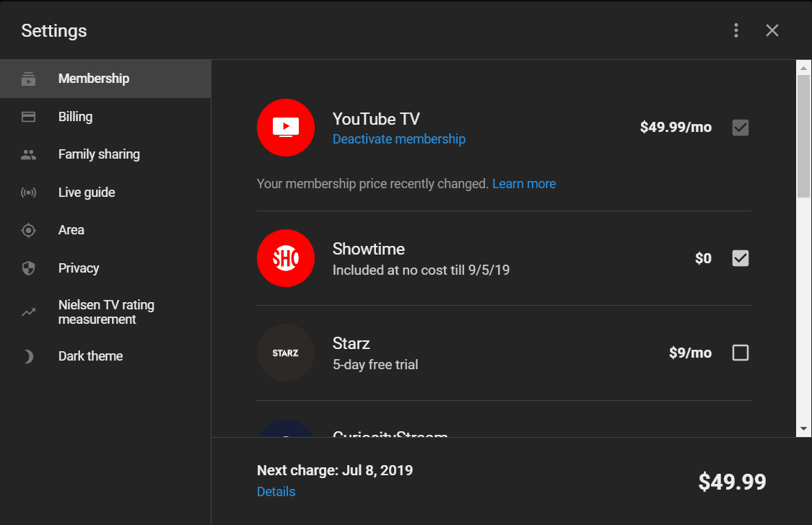Click the Dark theme moon icon
The width and height of the screenshot is (812, 525).
coord(29,356)
